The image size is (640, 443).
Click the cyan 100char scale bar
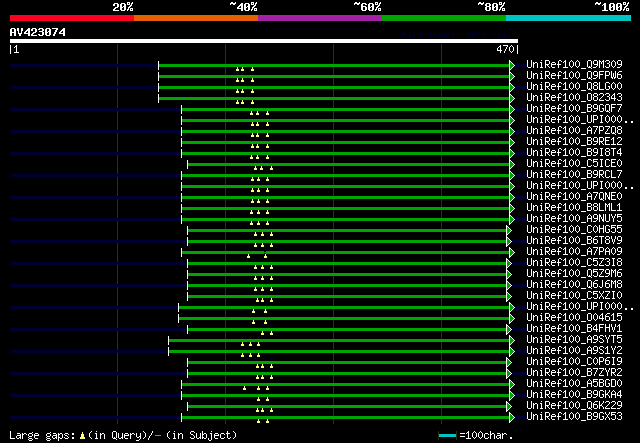pyautogui.click(x=447, y=436)
